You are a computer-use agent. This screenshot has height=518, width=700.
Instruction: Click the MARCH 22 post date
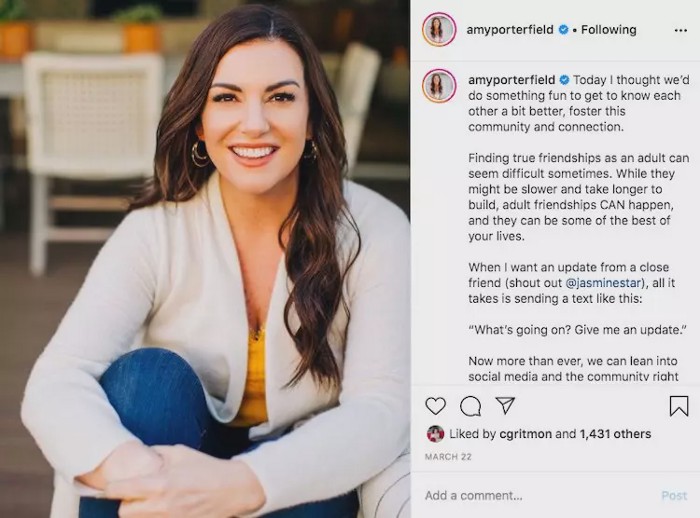(448, 457)
